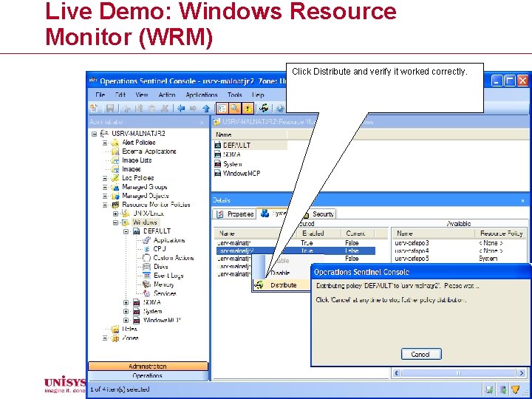Open the Action menu

[167, 95]
